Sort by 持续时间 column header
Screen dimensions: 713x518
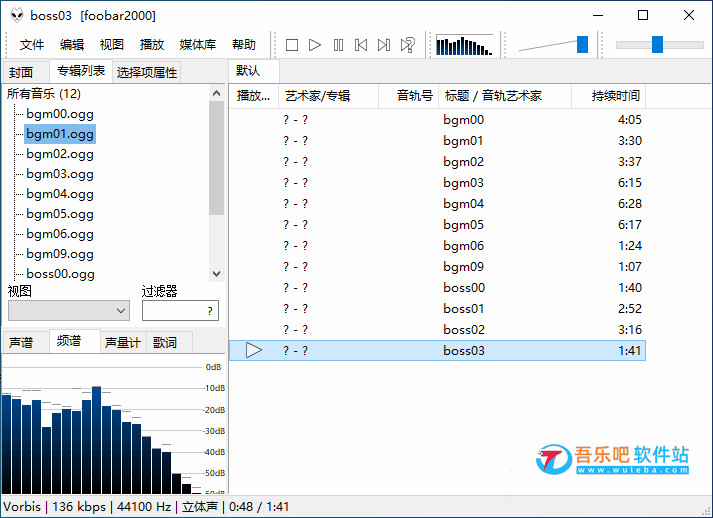[608, 96]
